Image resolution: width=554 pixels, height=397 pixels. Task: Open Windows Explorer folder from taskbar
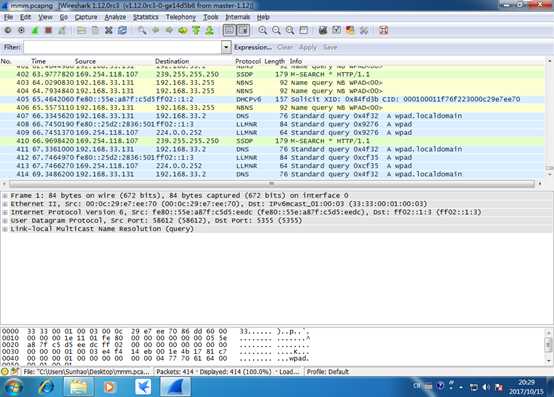(x=79, y=387)
